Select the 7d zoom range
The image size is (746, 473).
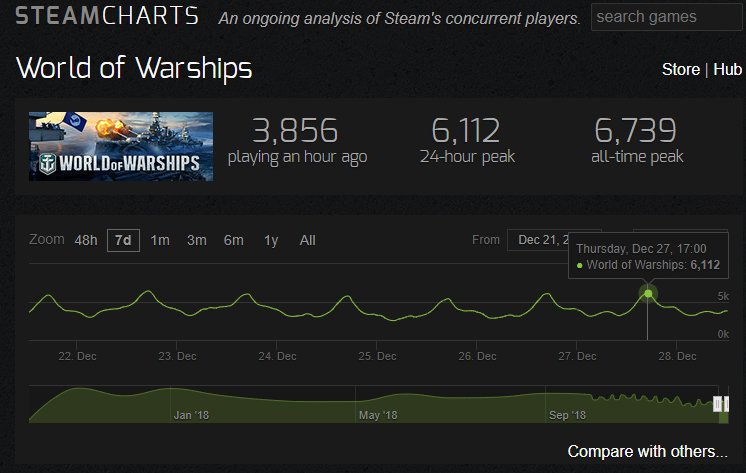point(123,241)
